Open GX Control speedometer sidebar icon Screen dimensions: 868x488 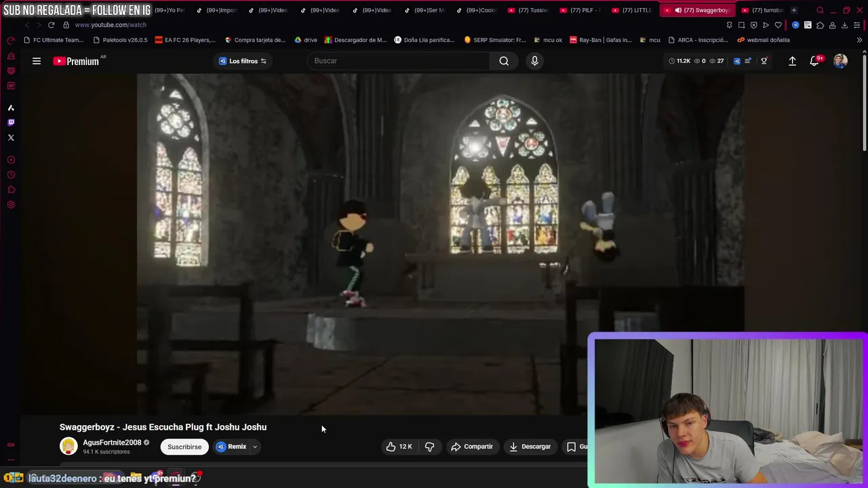pos(11,41)
